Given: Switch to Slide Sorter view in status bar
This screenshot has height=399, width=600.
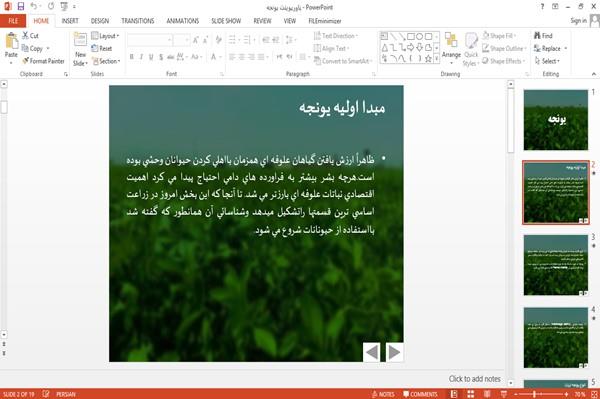Looking at the screenshot, I should click(471, 394).
